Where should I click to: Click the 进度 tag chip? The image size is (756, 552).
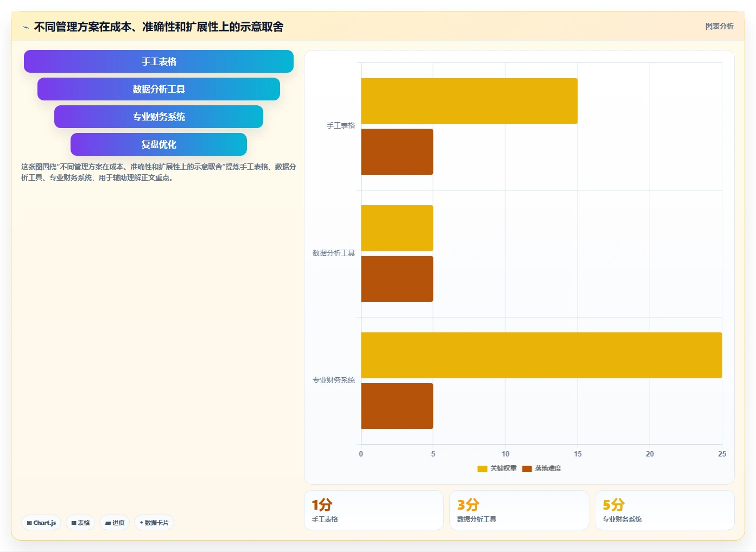[x=115, y=523]
